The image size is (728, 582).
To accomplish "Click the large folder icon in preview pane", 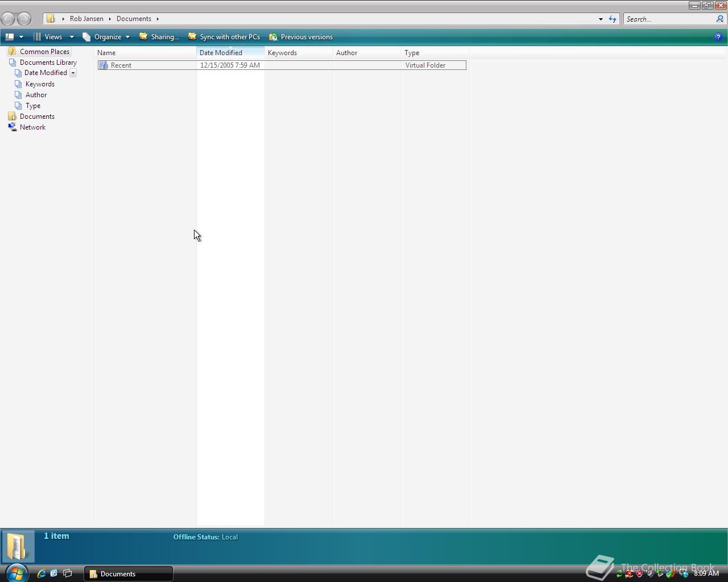I will coord(17,546).
